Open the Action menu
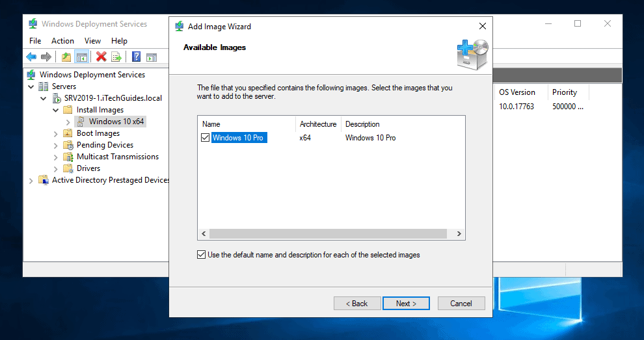This screenshot has height=340, width=644. click(x=62, y=41)
